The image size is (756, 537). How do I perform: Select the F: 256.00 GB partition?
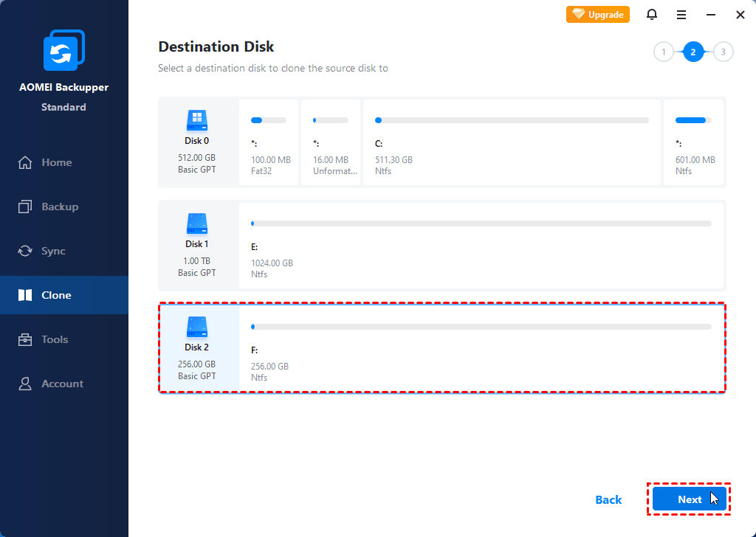point(481,349)
